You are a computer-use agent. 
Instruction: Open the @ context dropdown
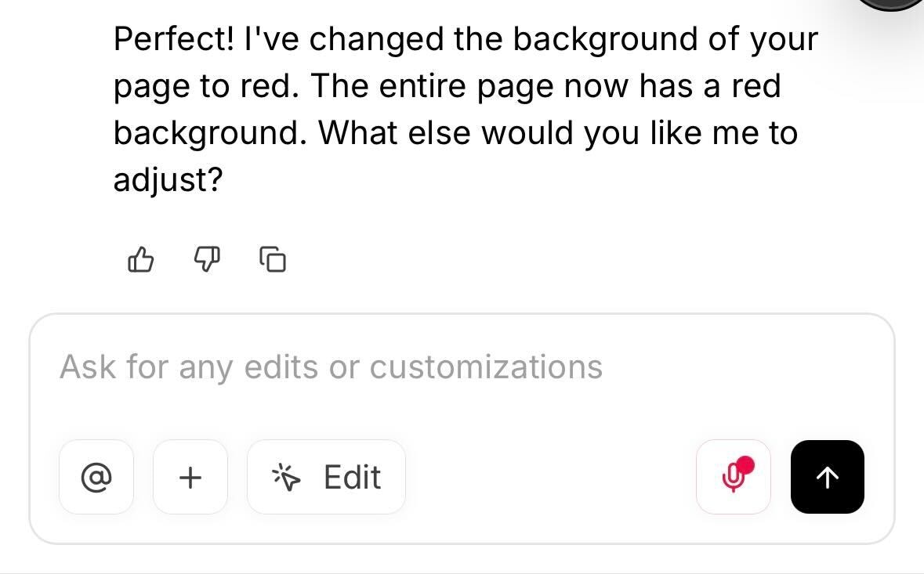(96, 477)
